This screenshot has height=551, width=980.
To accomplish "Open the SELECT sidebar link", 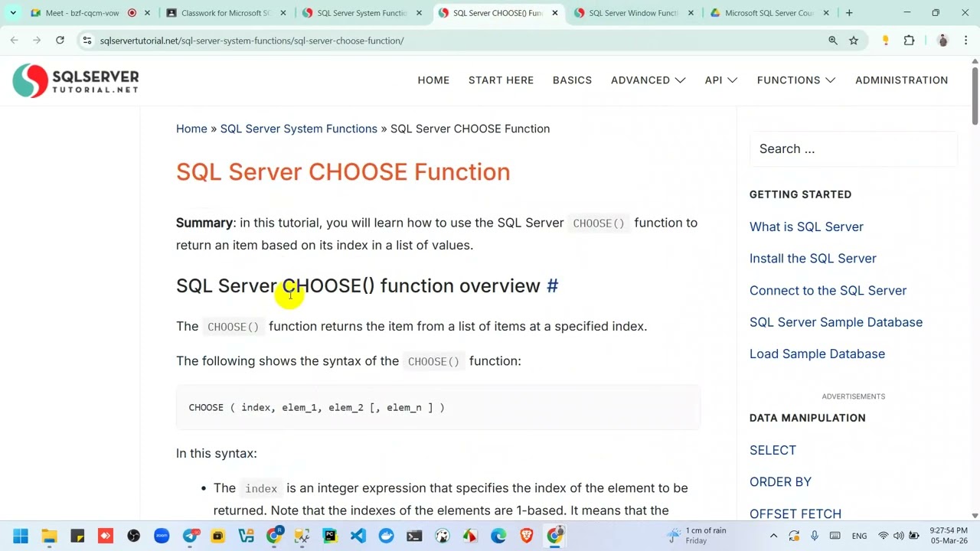I will (x=773, y=450).
